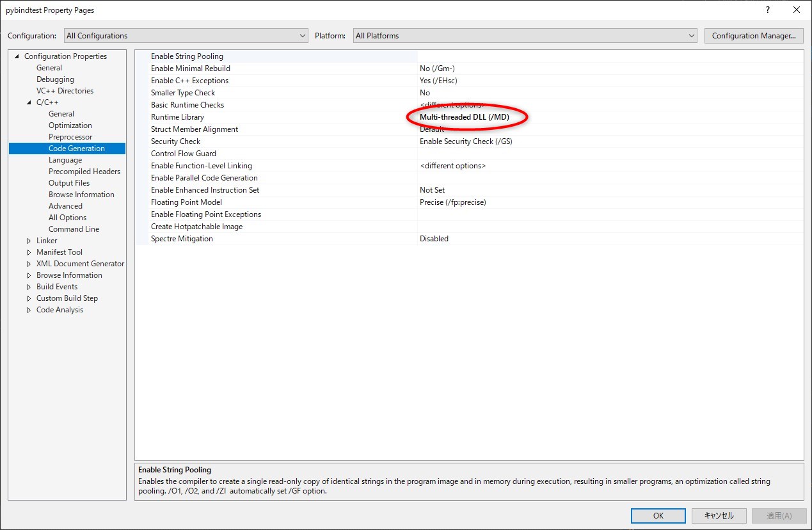This screenshot has width=812, height=530.
Task: Select Browse Information under C/C++
Action: [81, 195]
